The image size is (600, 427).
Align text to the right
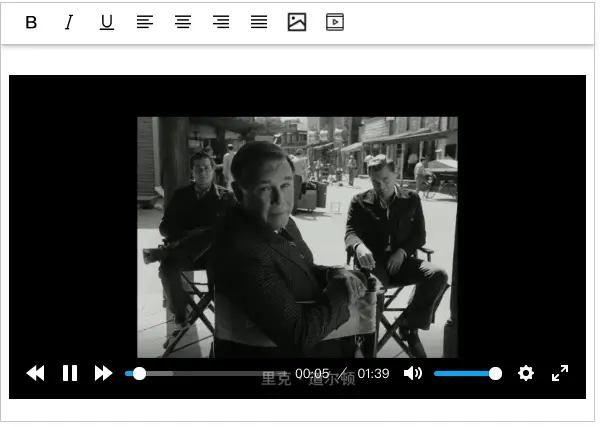(x=221, y=22)
